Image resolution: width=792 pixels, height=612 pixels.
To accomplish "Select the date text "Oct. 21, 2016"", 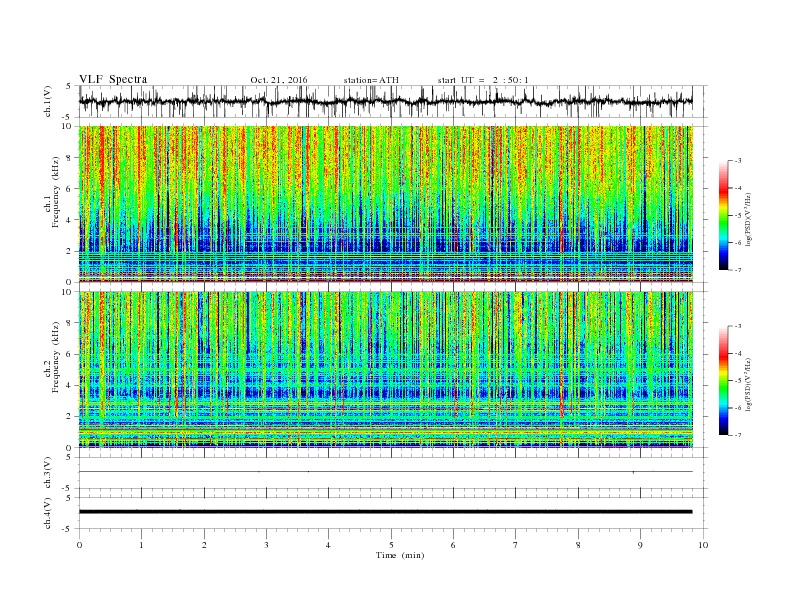I will [x=278, y=80].
